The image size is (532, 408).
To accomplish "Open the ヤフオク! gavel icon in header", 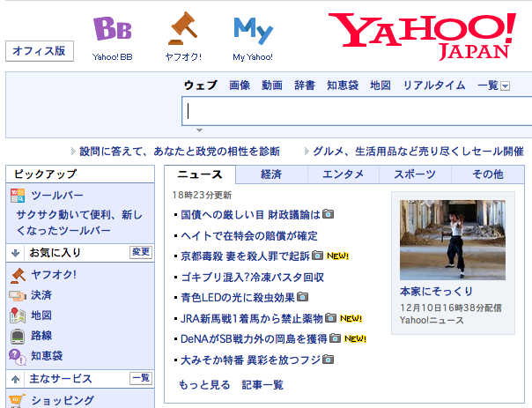I will (x=183, y=28).
